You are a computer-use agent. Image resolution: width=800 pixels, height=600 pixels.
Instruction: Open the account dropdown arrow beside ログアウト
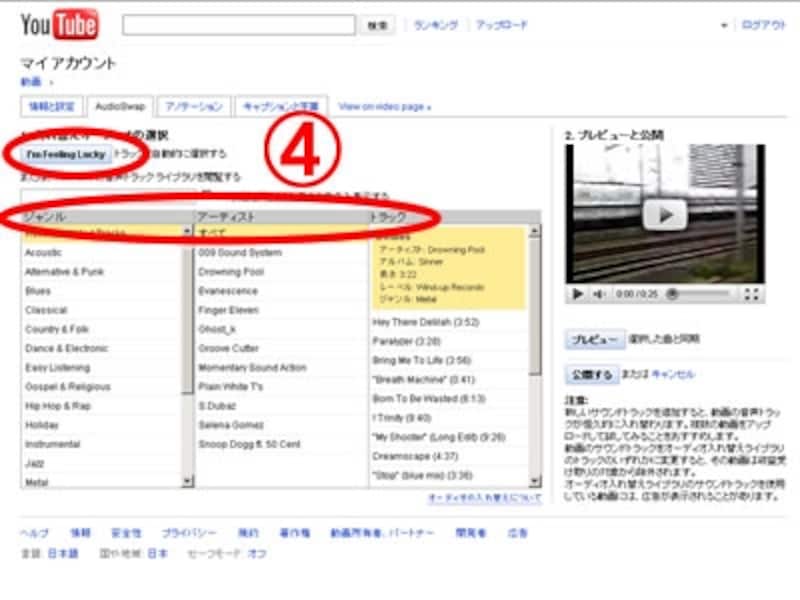tap(723, 26)
